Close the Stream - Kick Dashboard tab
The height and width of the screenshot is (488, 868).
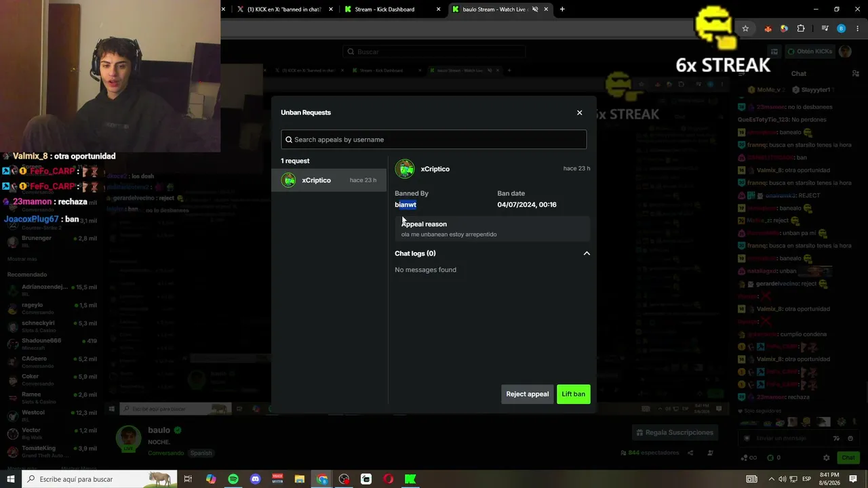pyautogui.click(x=438, y=9)
